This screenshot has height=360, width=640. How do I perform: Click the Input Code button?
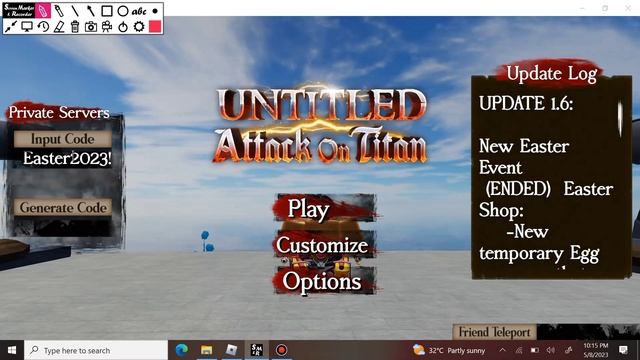tap(62, 139)
